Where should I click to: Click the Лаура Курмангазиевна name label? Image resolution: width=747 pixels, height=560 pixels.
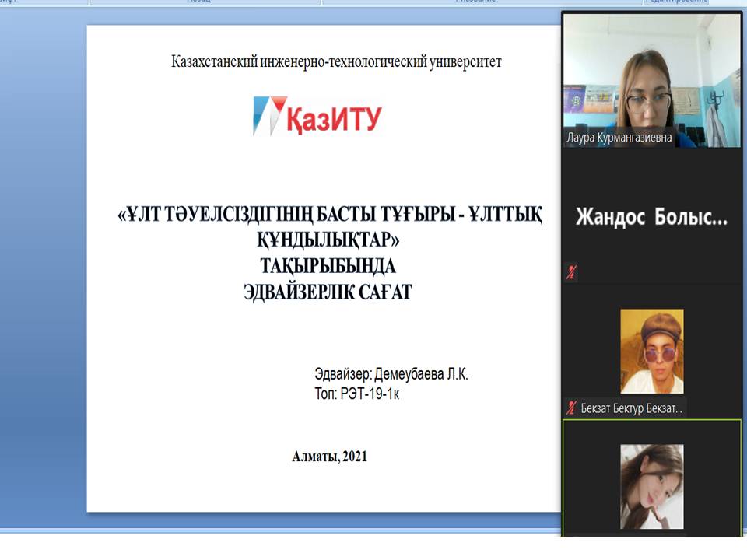(619, 138)
